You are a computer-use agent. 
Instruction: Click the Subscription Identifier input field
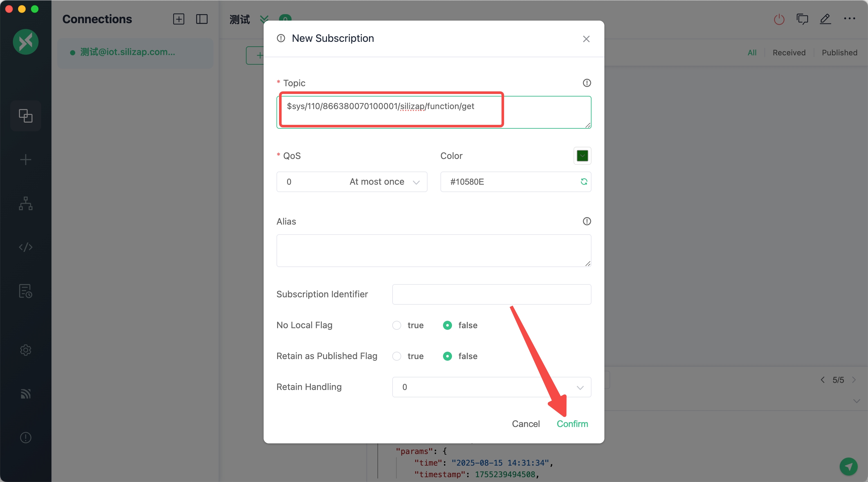tap(491, 294)
